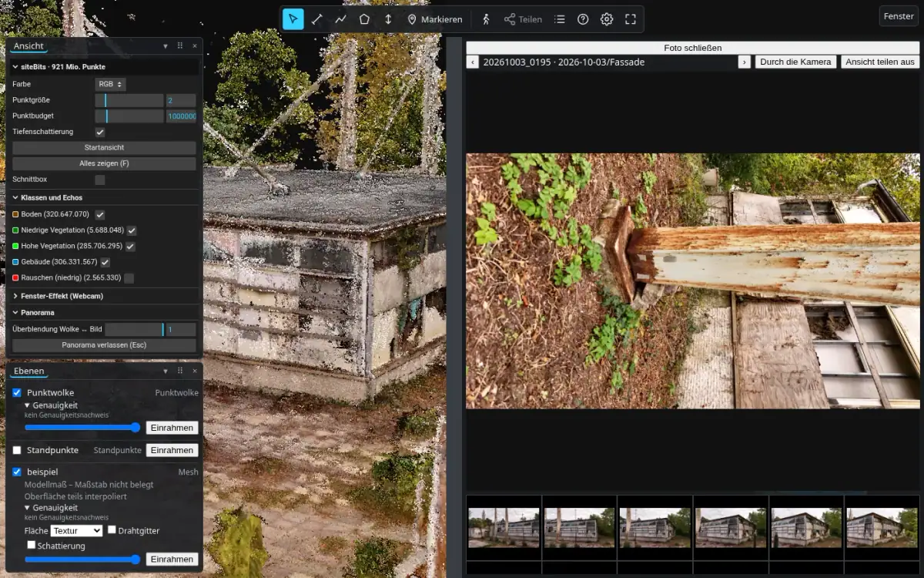Choose the polyline measurement tool

[x=340, y=19]
